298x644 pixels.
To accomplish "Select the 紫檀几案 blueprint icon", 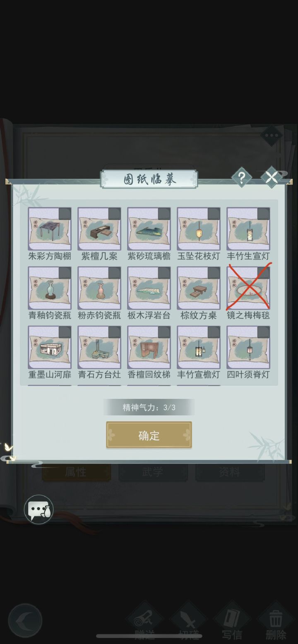I will pos(99,229).
